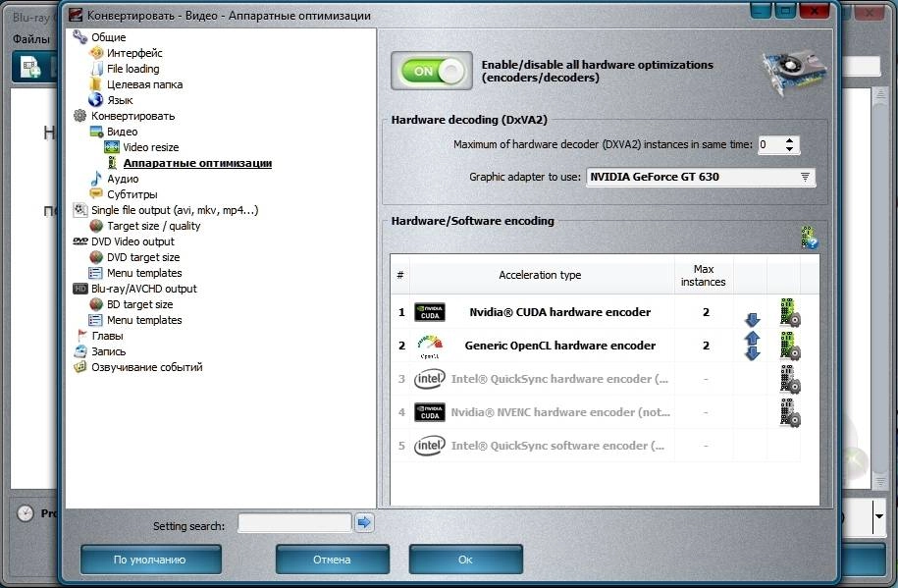Image resolution: width=898 pixels, height=588 pixels.
Task: Click the Acceleration type column header
Action: tap(540, 275)
